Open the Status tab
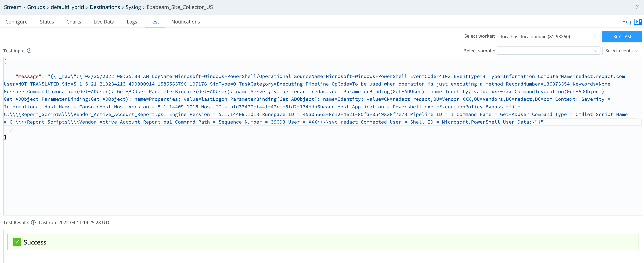 47,22
